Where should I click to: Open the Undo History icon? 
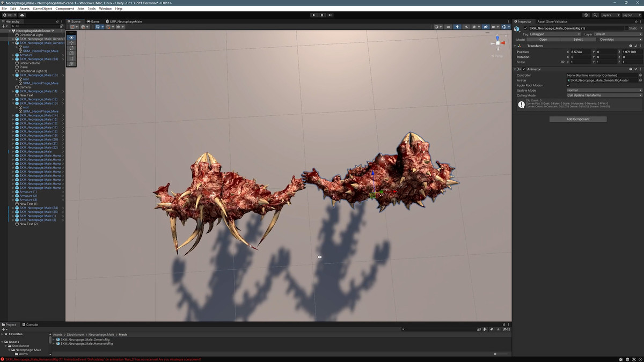[586, 15]
